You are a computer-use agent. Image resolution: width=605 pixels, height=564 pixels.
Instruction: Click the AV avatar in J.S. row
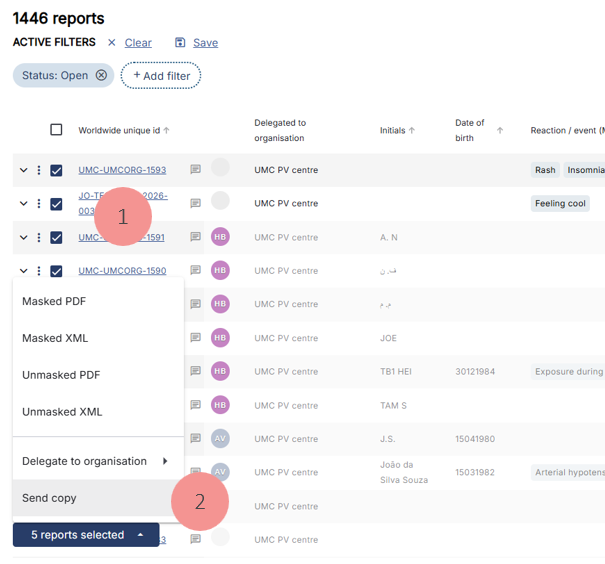pos(220,439)
